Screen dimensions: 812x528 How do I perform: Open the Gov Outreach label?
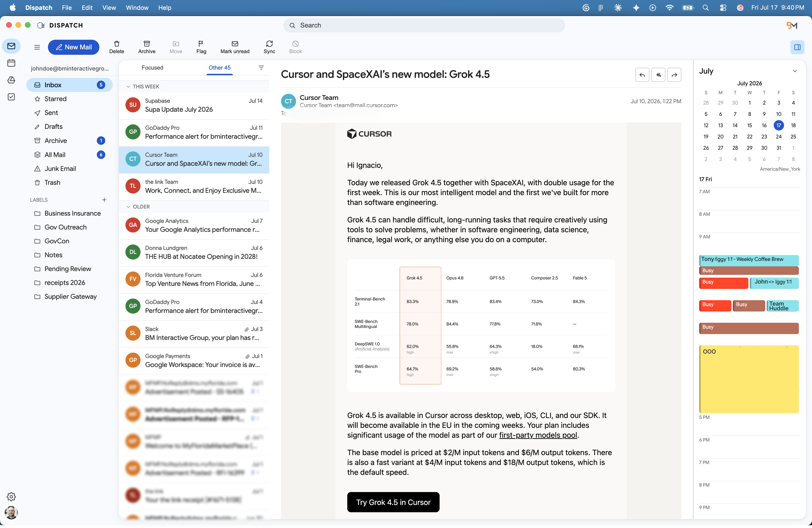[70, 227]
